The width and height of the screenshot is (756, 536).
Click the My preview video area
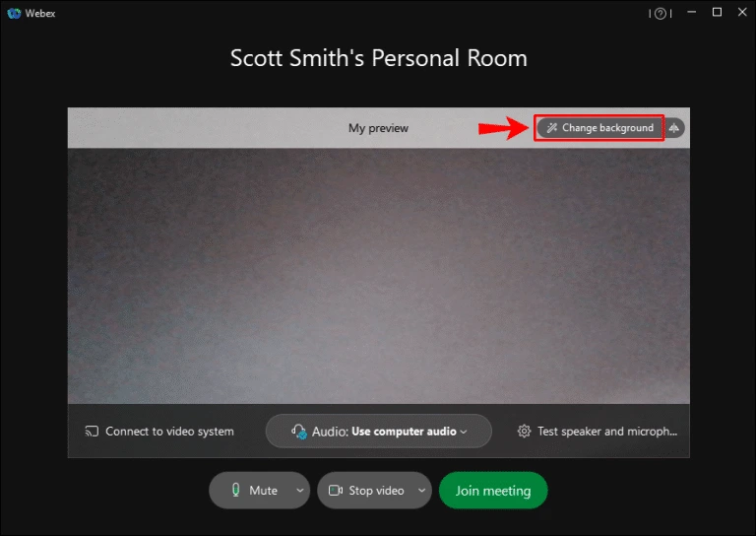[x=378, y=276]
